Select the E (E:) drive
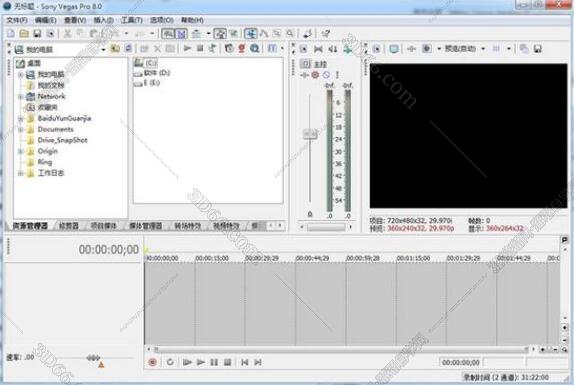The image size is (574, 385). [147, 83]
